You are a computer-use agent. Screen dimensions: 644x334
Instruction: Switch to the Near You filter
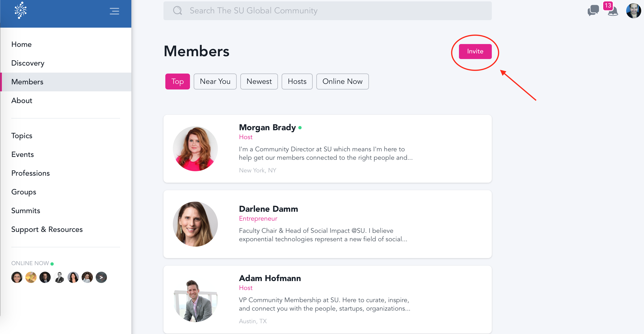coord(215,81)
